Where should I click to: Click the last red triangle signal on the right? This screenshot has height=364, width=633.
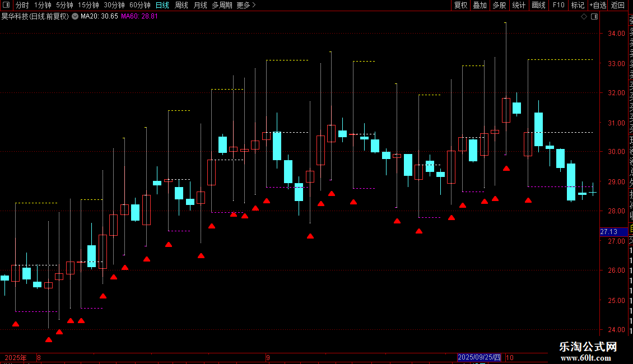point(528,200)
